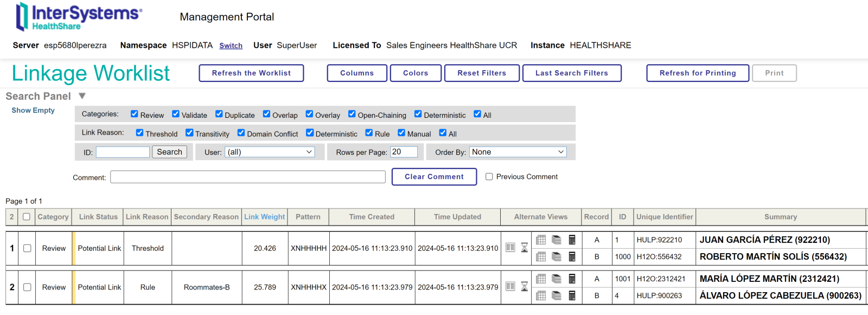Sort by Link Weight column header
The width and height of the screenshot is (868, 315).
click(264, 217)
